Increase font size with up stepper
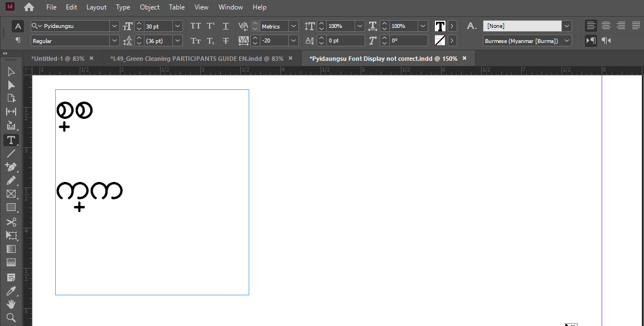This screenshot has height=326, width=644. [139, 23]
